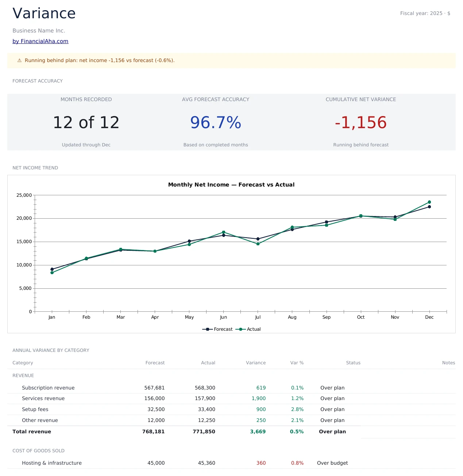Click the October peak marker on the chart
This screenshot has height=476, width=463.
(x=360, y=215)
